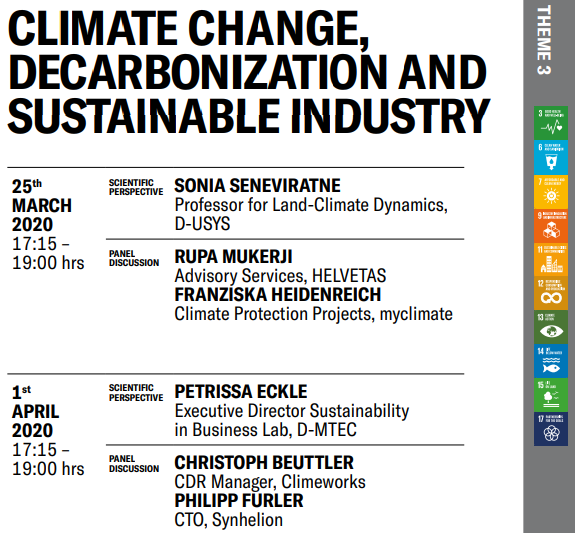Click the SDG 11 Sustainable Cities icon
The height and width of the screenshot is (533, 575).
[x=551, y=259]
